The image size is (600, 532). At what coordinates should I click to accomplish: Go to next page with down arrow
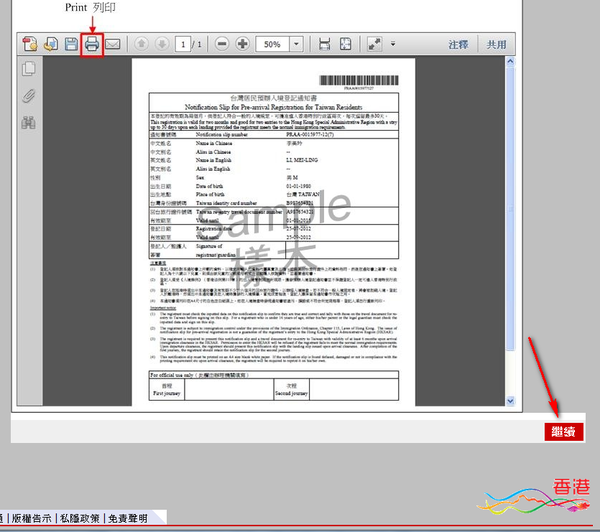160,45
